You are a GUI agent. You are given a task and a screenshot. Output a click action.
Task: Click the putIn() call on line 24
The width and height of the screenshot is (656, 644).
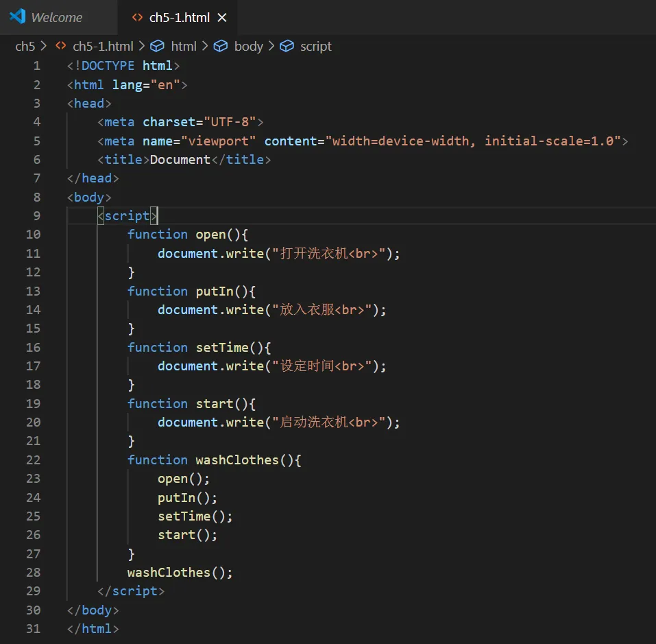(187, 497)
